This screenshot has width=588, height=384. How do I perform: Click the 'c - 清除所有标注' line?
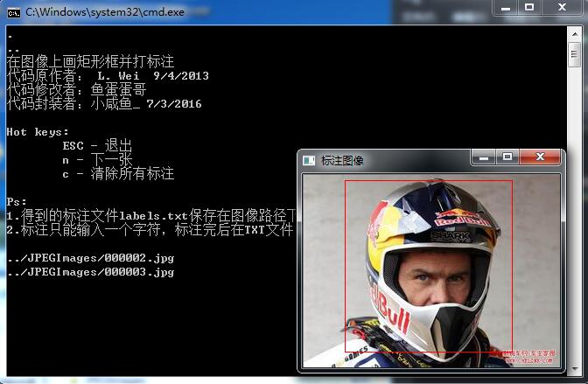(x=118, y=174)
